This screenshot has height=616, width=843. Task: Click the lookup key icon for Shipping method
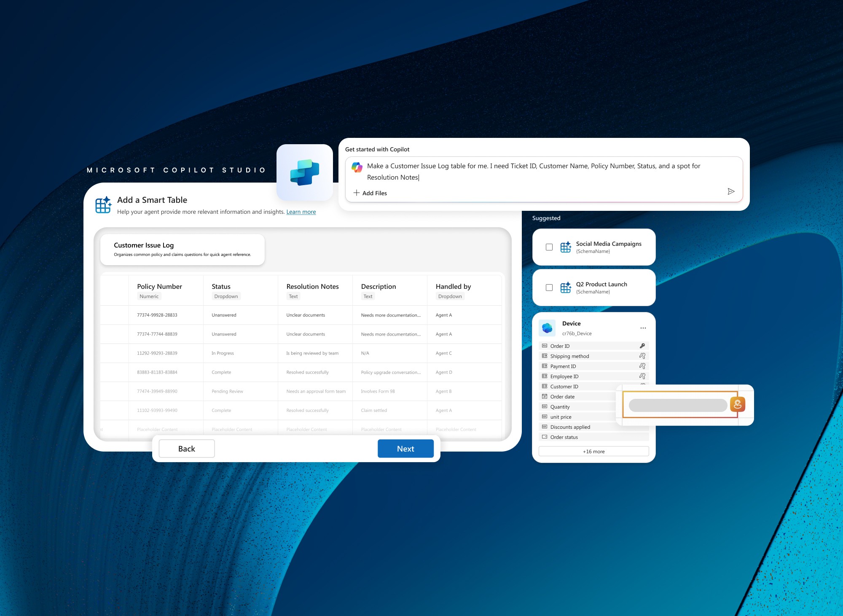[642, 356]
